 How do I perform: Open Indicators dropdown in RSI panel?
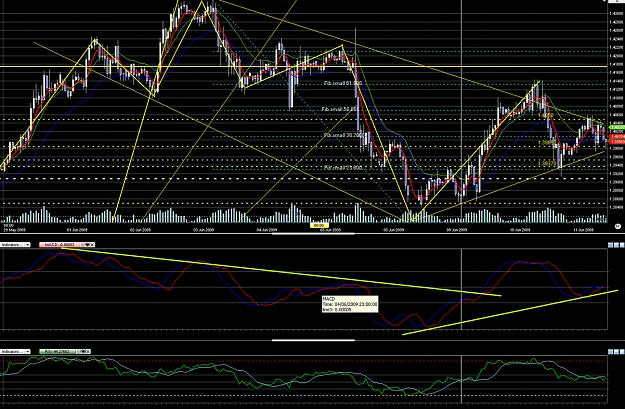(x=15, y=351)
